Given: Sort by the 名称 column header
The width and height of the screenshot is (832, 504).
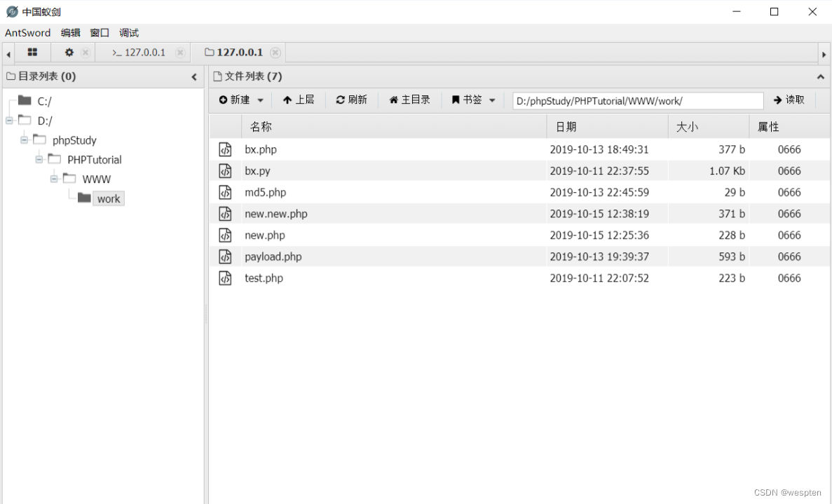Looking at the screenshot, I should [394, 127].
